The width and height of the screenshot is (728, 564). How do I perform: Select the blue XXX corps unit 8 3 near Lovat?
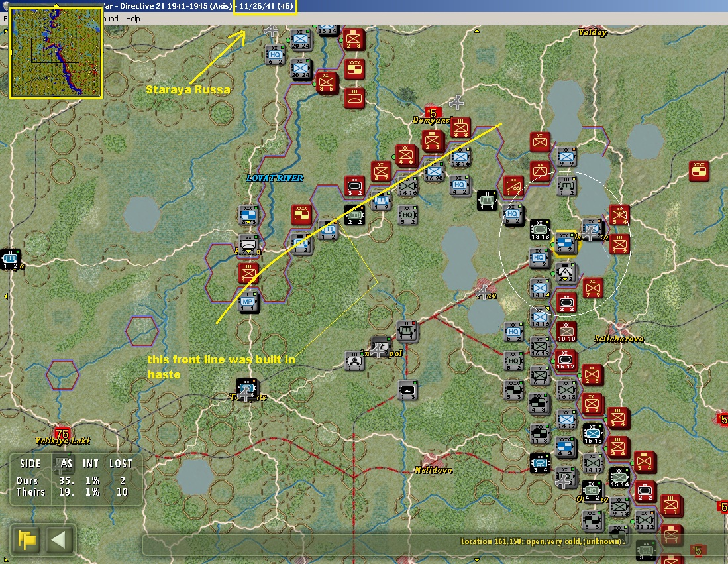(248, 215)
